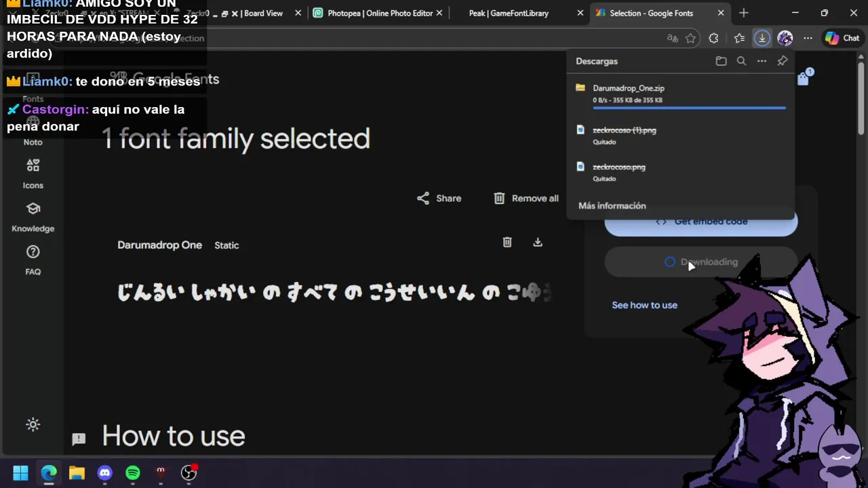
Task: Click removed file zeckrocoso (1).png
Action: coord(624,130)
